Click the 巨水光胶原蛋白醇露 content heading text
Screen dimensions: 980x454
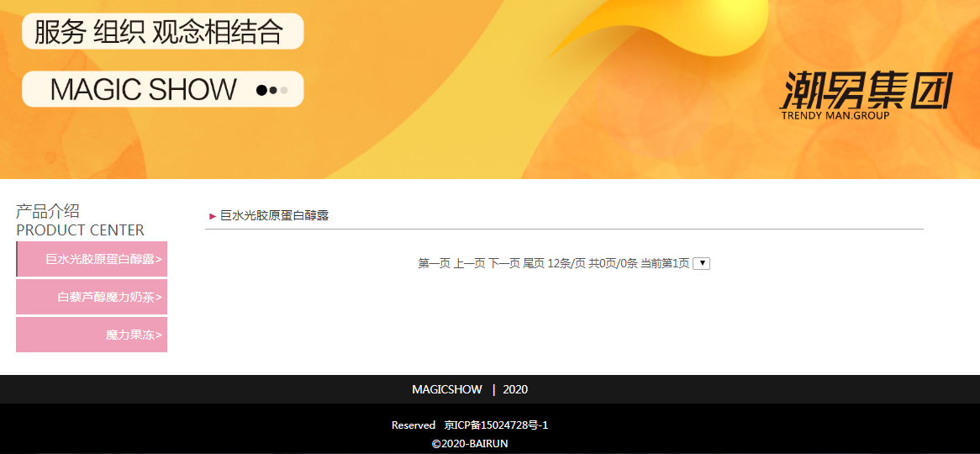coord(274,216)
